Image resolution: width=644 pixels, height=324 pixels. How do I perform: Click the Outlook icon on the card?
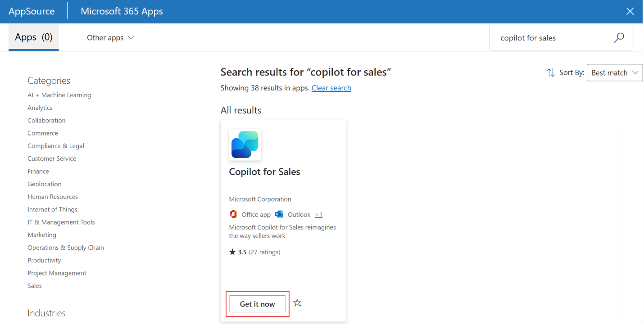click(279, 214)
